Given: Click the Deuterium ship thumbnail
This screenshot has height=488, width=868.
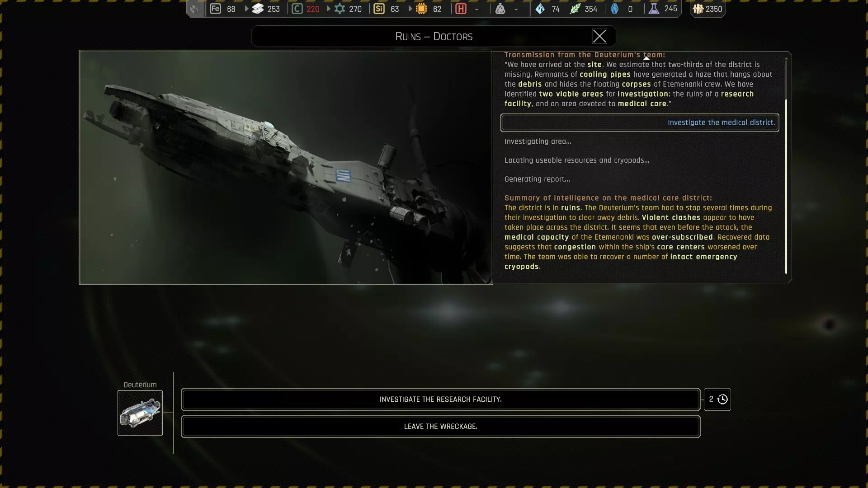Looking at the screenshot, I should point(140,413).
